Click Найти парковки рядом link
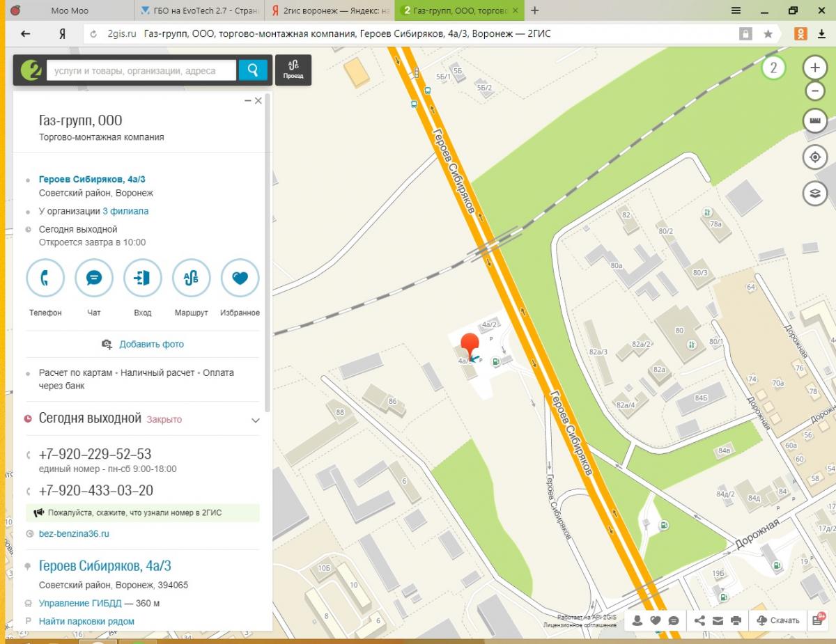Screen dimensions: 836x644 point(86,621)
